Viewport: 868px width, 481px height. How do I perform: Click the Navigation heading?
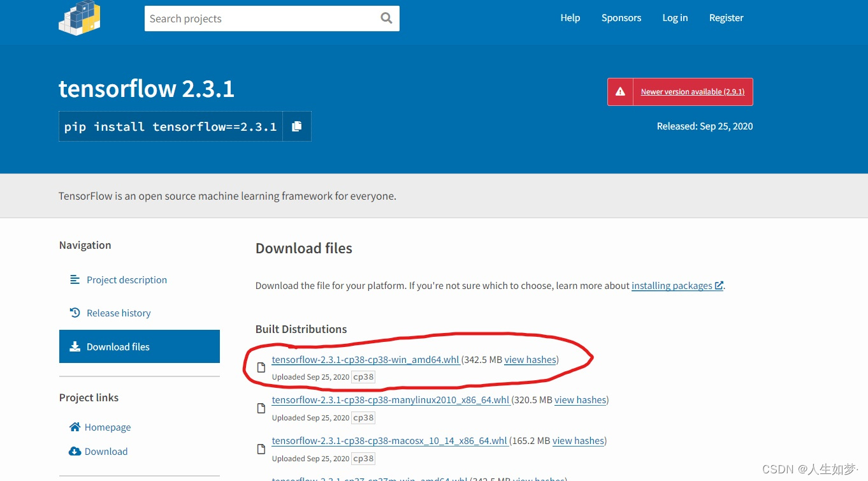tap(85, 245)
